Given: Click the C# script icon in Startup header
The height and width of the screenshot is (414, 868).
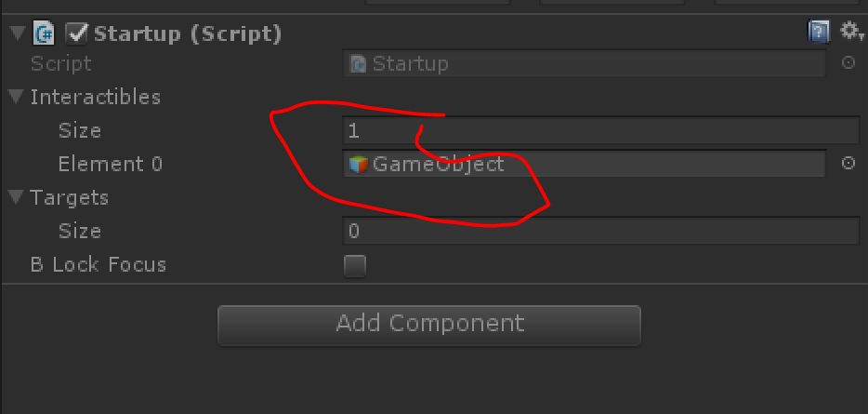Looking at the screenshot, I should tap(44, 33).
